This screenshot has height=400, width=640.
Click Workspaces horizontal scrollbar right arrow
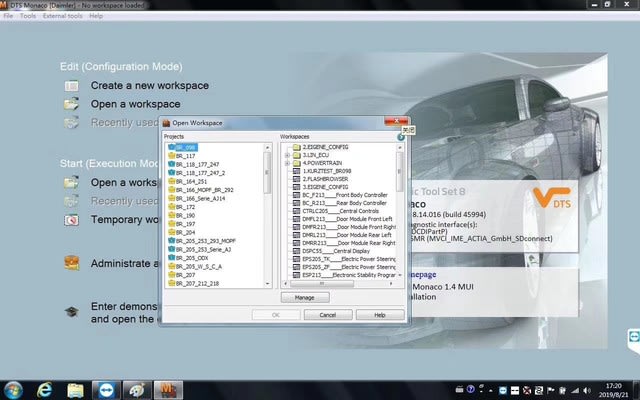[391, 283]
